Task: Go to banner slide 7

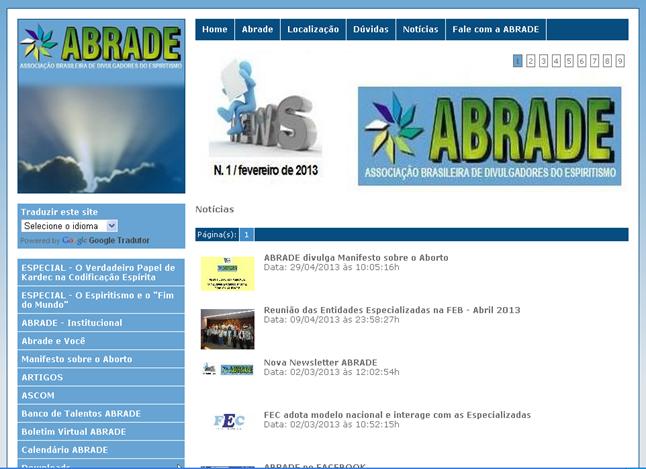Action: click(x=595, y=61)
